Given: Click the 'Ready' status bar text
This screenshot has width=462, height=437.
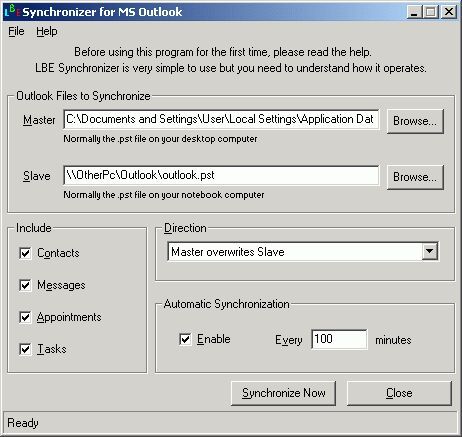Looking at the screenshot, I should 23,423.
